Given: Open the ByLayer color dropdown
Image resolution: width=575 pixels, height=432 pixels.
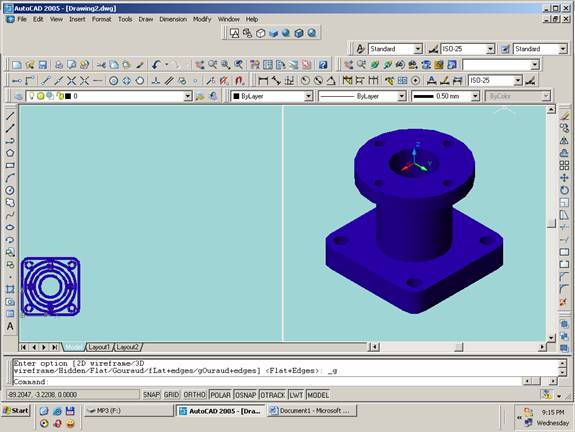Looking at the screenshot, I should (308, 96).
